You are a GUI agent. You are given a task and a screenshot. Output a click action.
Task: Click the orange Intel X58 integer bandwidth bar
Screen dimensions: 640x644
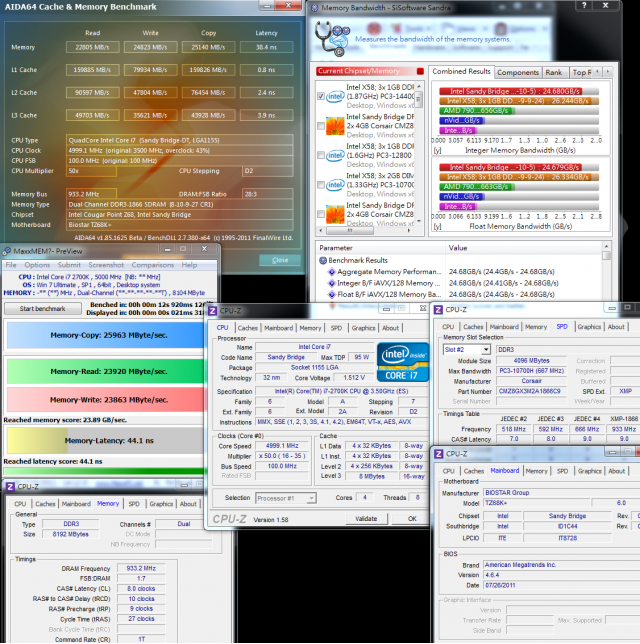point(518,101)
